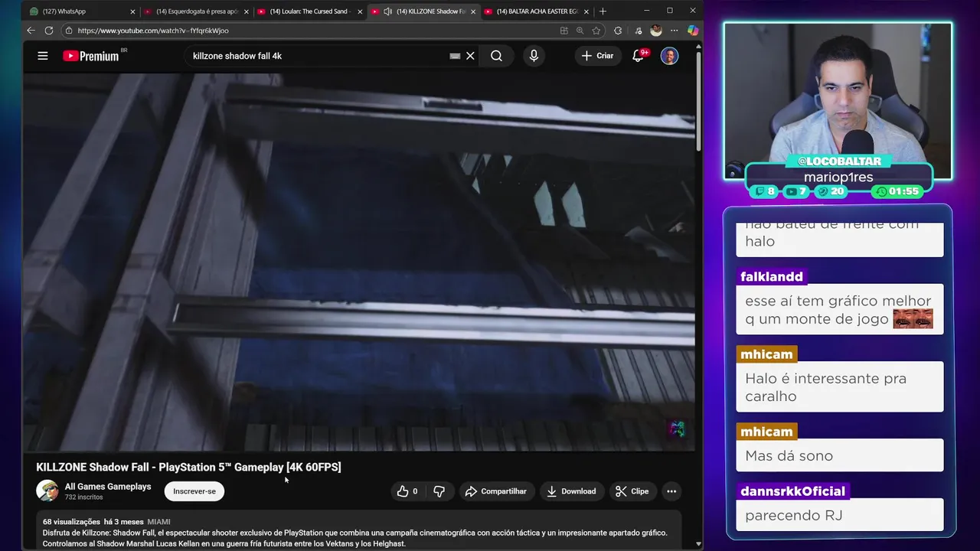
Task: Open YouTube notifications bell
Action: point(639,56)
